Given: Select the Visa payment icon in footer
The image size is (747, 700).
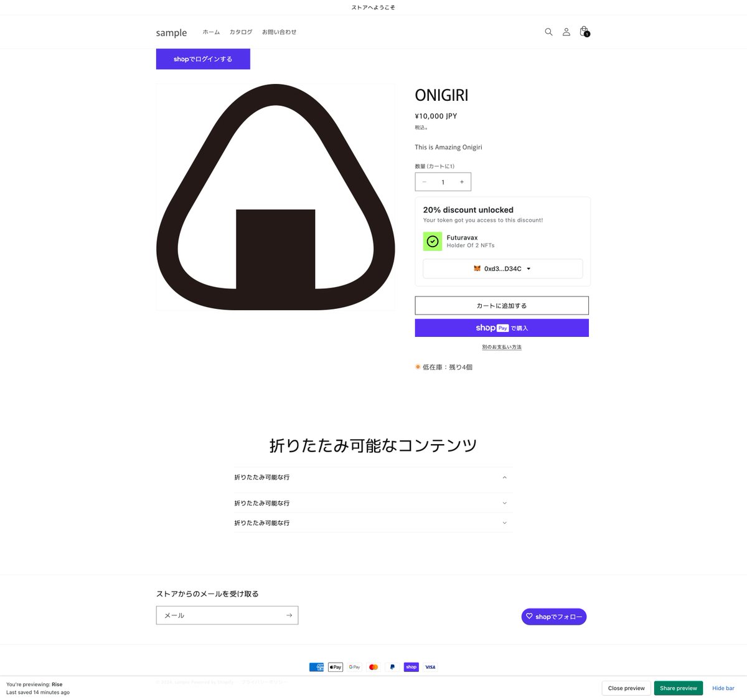Looking at the screenshot, I should click(430, 667).
